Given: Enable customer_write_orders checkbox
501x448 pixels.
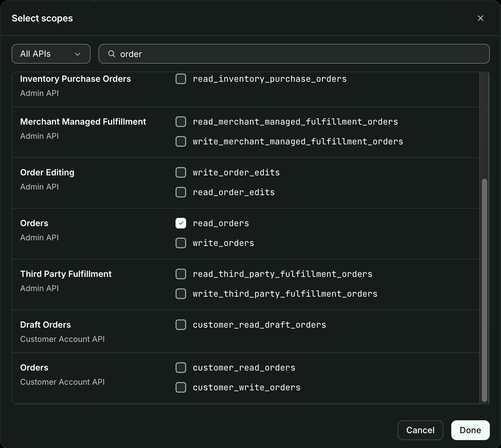Looking at the screenshot, I should 181,387.
